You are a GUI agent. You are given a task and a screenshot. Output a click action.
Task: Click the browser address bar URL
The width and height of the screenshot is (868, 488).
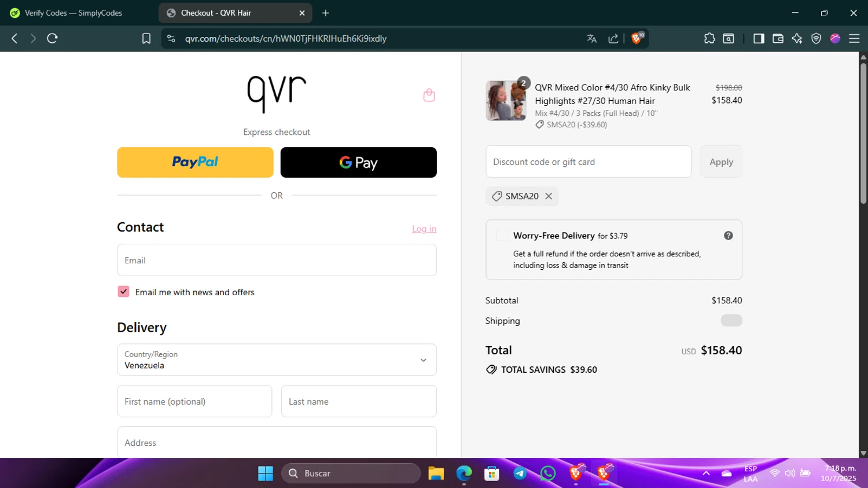286,38
